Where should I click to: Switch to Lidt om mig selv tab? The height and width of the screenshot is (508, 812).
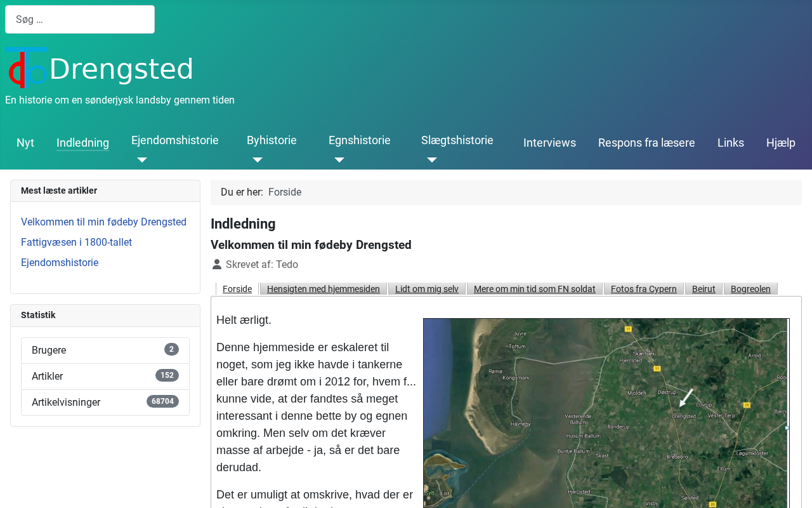click(427, 289)
